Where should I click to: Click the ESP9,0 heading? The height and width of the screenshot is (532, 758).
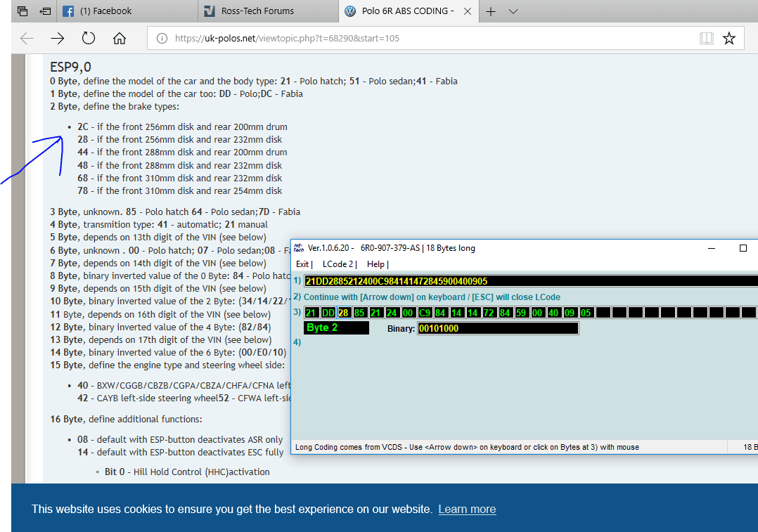click(70, 67)
